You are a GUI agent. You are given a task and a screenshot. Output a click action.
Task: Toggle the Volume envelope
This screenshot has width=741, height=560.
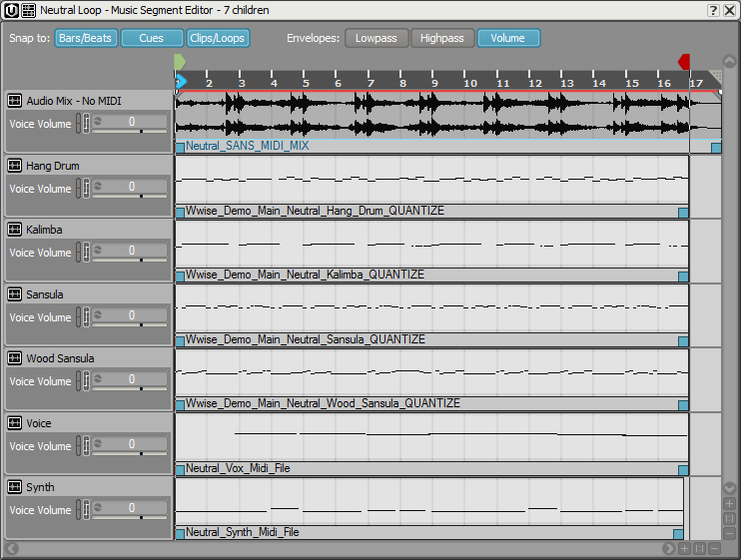508,38
